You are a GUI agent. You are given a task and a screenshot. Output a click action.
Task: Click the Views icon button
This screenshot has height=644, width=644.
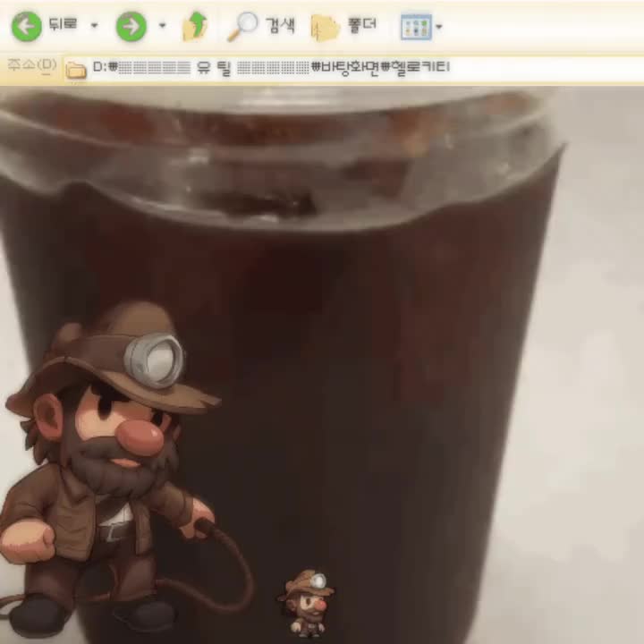416,27
